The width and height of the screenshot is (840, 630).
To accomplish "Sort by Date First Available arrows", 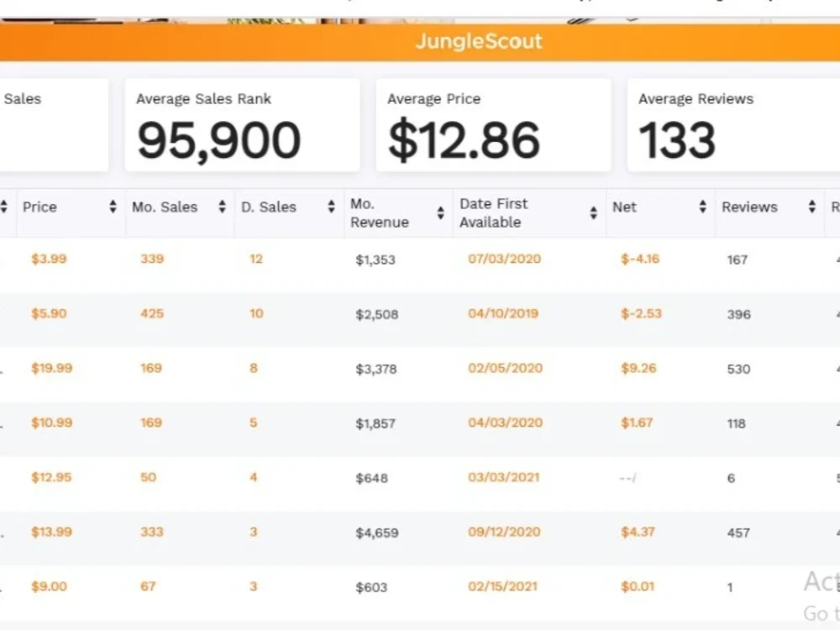I will [x=594, y=213].
